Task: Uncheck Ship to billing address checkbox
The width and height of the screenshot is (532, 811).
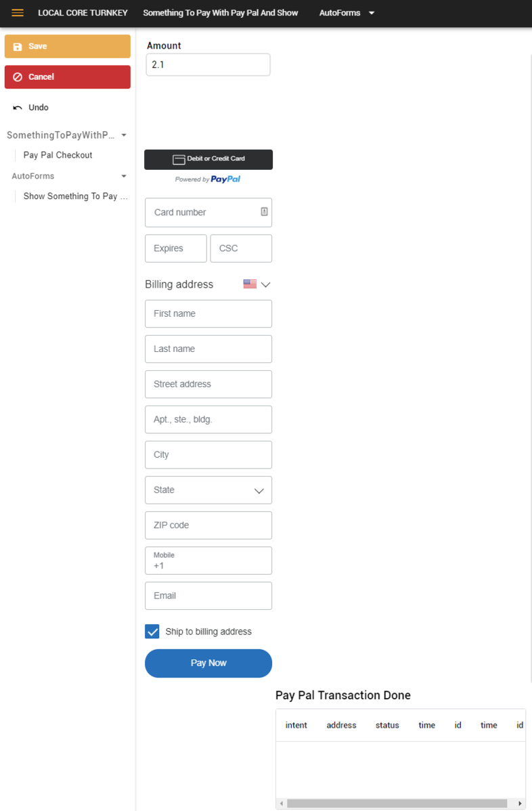Action: 152,632
